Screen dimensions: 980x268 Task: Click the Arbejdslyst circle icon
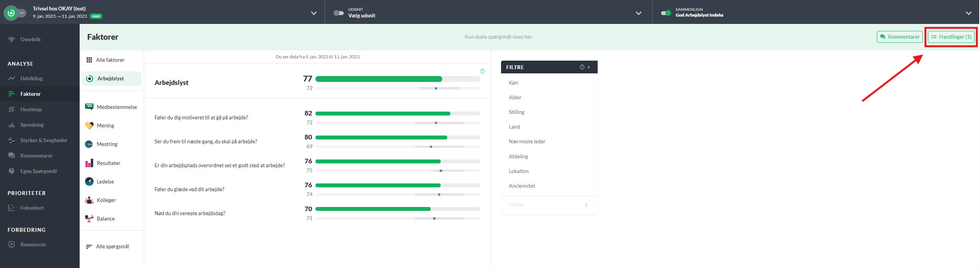click(x=90, y=79)
